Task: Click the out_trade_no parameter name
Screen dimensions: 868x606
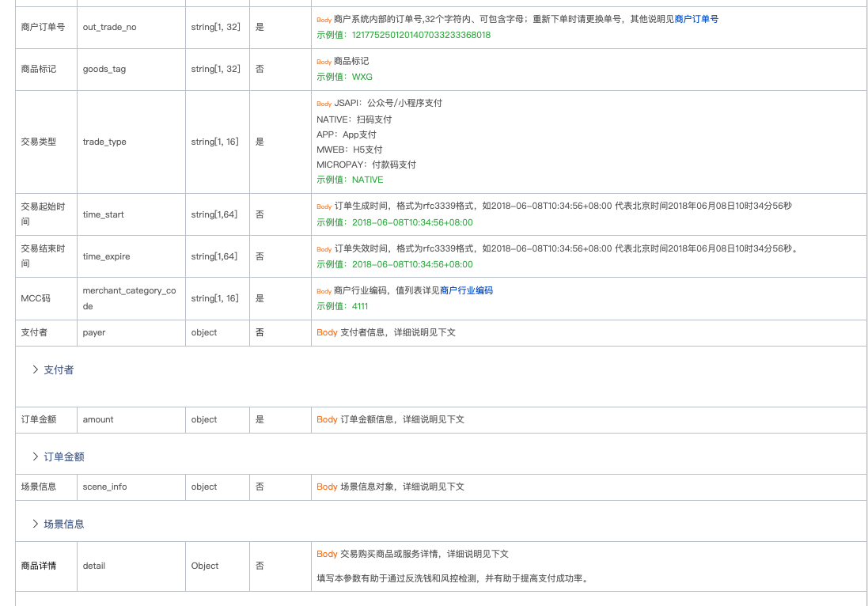Action: point(110,27)
